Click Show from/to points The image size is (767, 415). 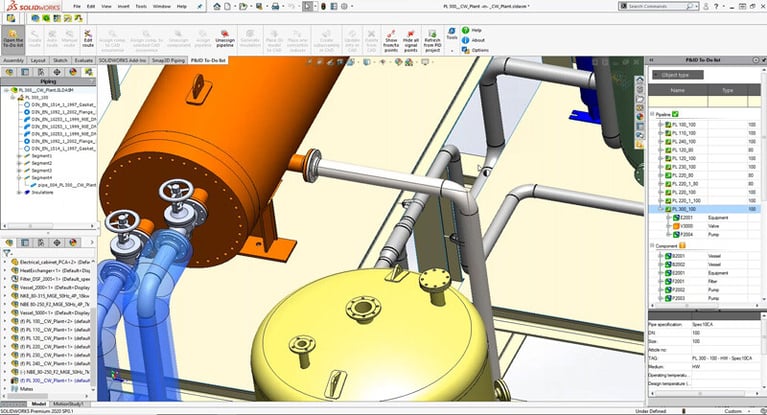(x=391, y=41)
